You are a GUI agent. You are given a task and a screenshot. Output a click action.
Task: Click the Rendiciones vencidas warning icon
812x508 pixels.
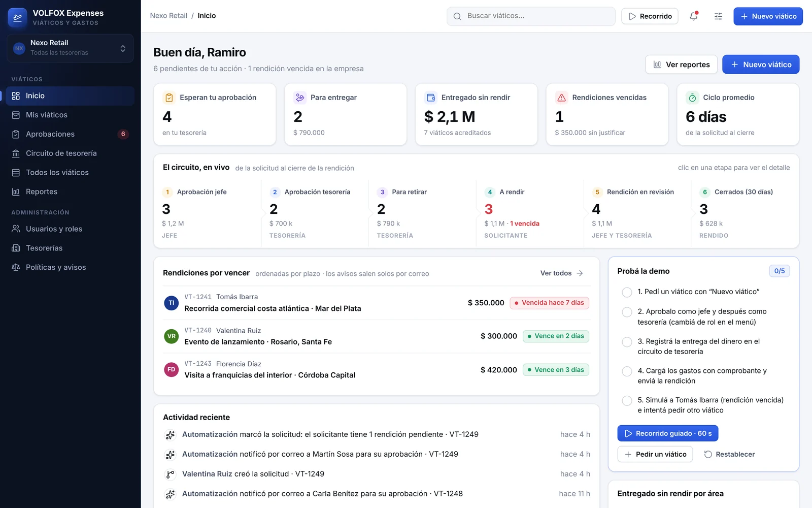[561, 98]
